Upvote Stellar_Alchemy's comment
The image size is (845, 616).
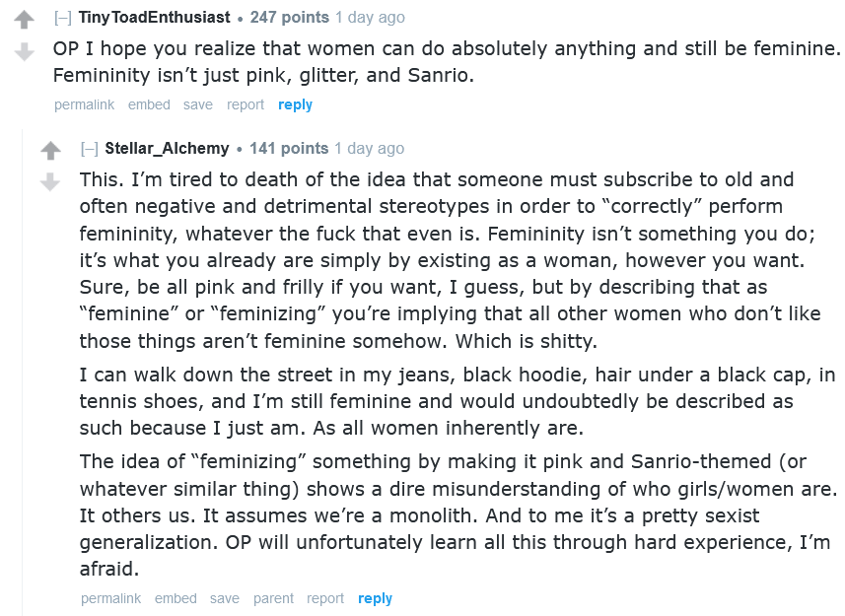click(x=50, y=152)
